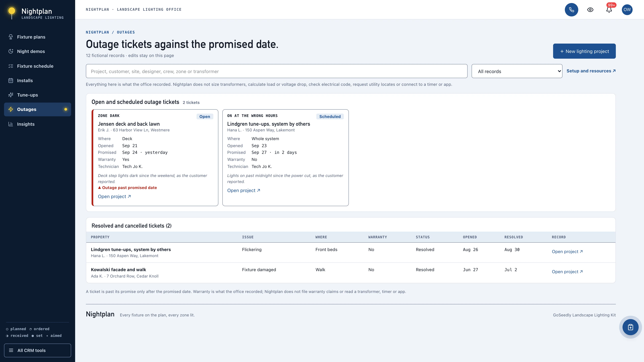Screen dimensions: 644x362
Task: Follow the Setup and resources link
Action: point(591,71)
